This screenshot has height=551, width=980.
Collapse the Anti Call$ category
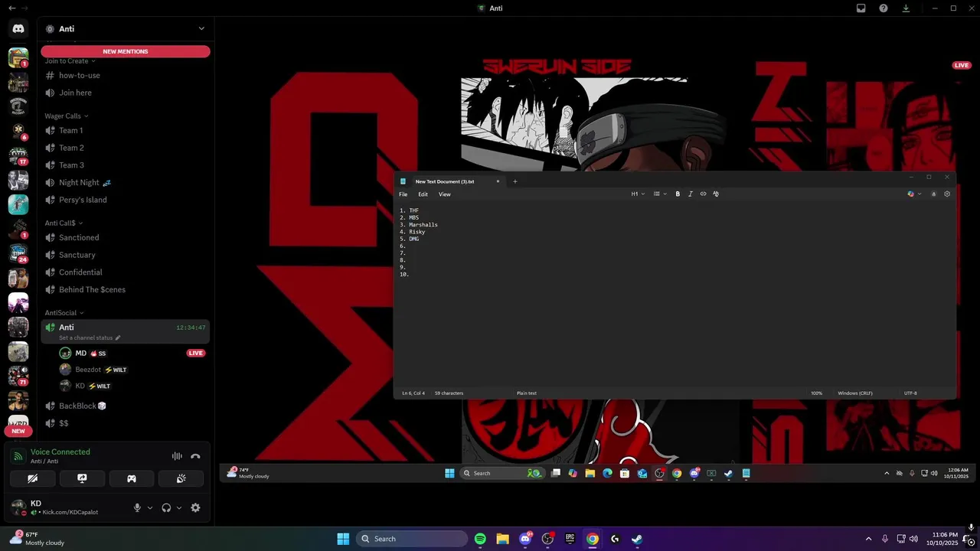point(64,223)
